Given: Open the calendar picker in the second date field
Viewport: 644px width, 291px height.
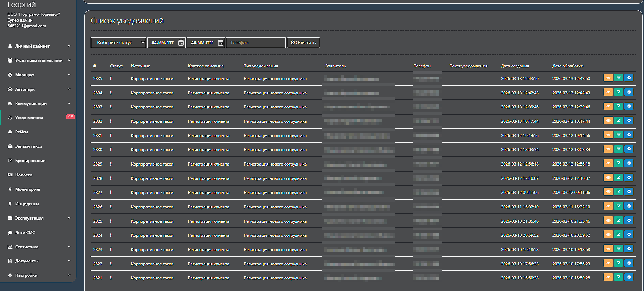Looking at the screenshot, I should [x=221, y=43].
